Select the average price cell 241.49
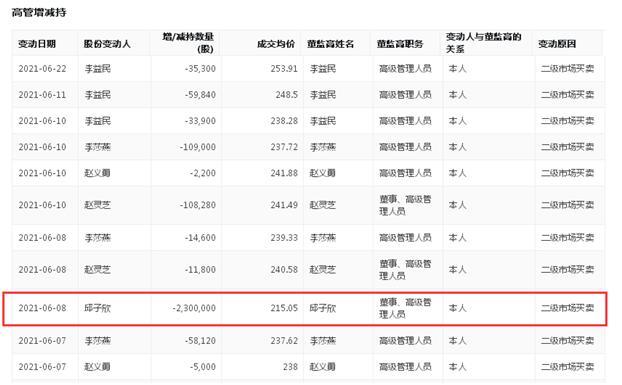This screenshot has width=622, height=385. [284, 205]
